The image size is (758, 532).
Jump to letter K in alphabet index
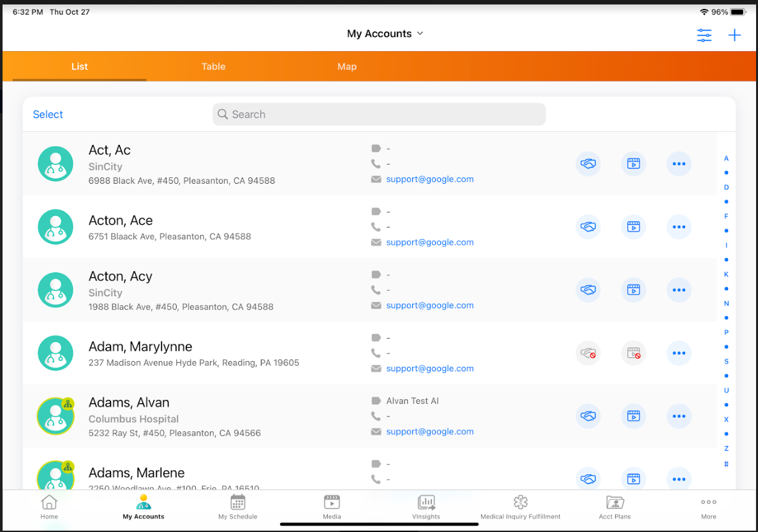[726, 274]
